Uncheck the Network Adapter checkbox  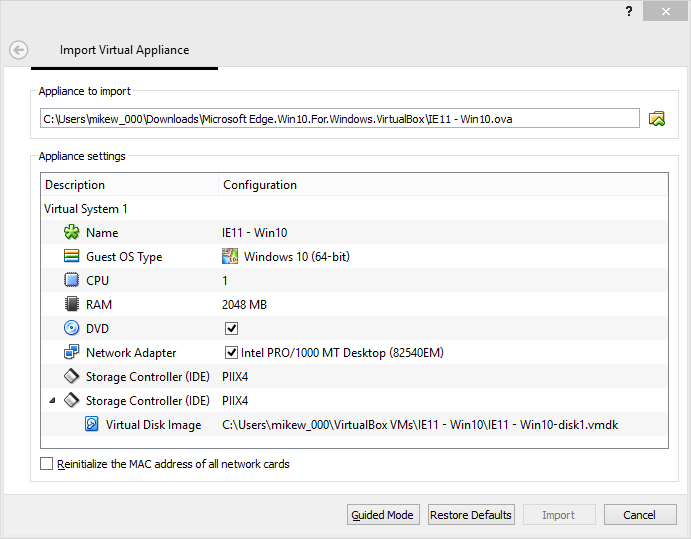[x=231, y=352]
